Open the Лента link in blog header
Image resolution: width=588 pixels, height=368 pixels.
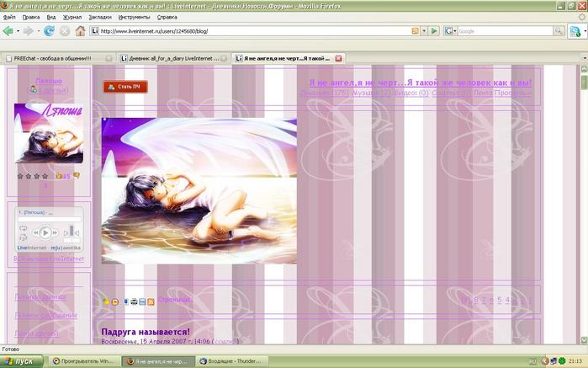pyautogui.click(x=483, y=93)
